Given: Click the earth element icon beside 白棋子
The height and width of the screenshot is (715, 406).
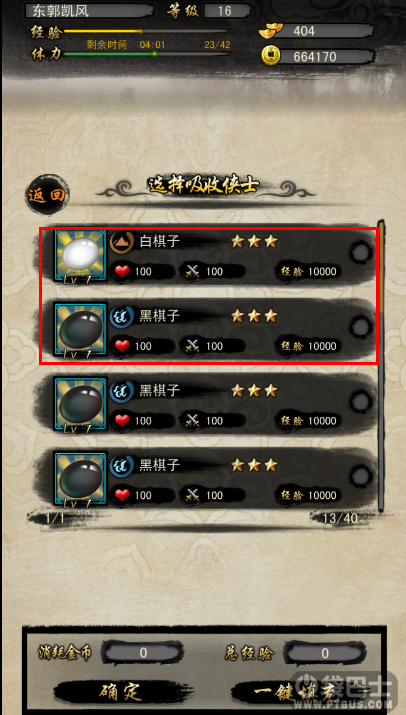Looking at the screenshot, I should click(121, 242).
